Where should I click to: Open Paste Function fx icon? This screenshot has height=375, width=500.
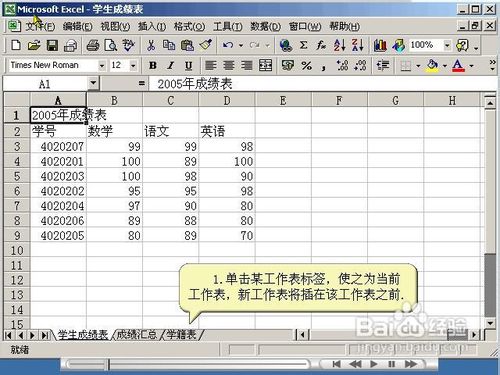pyautogui.click(x=321, y=45)
